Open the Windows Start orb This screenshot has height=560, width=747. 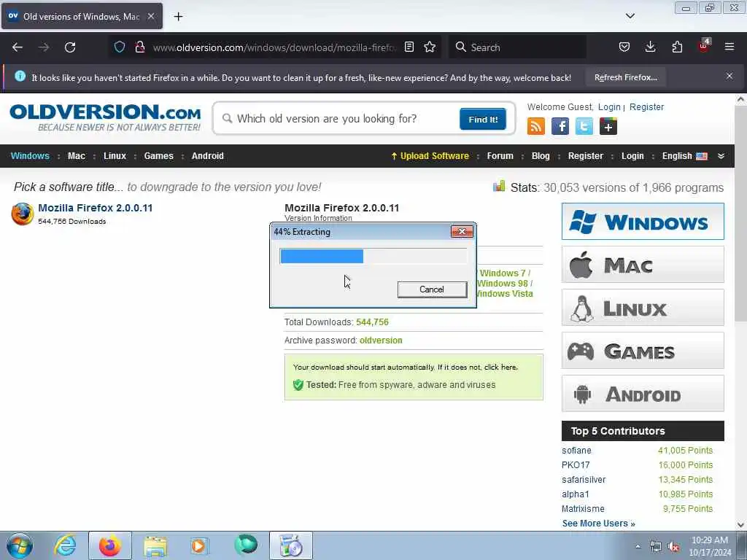(20, 545)
